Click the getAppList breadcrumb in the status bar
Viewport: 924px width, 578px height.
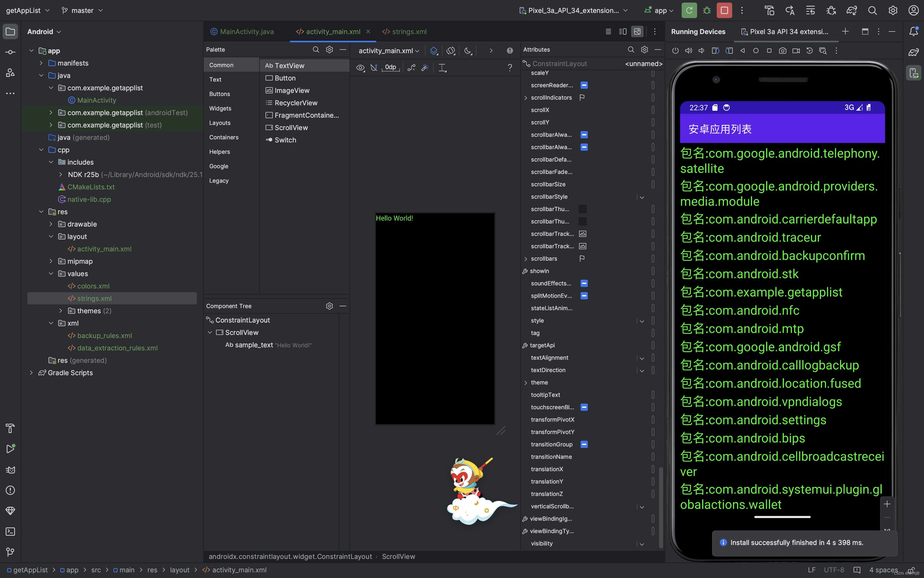(x=27, y=570)
